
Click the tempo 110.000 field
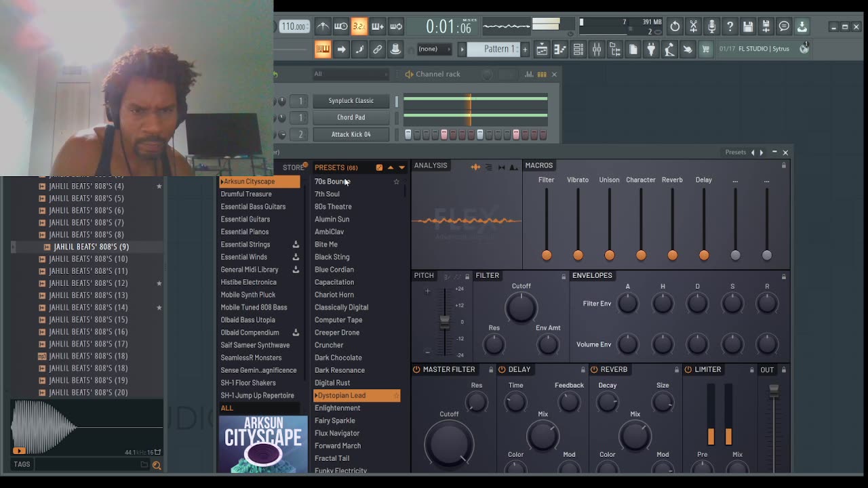pos(294,26)
